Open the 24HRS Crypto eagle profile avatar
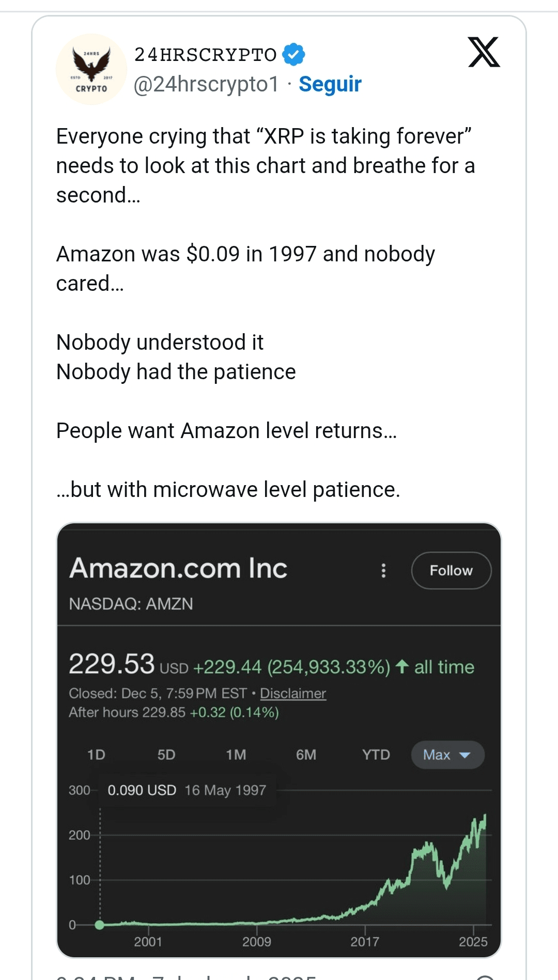The width and height of the screenshot is (558, 980). coord(91,69)
